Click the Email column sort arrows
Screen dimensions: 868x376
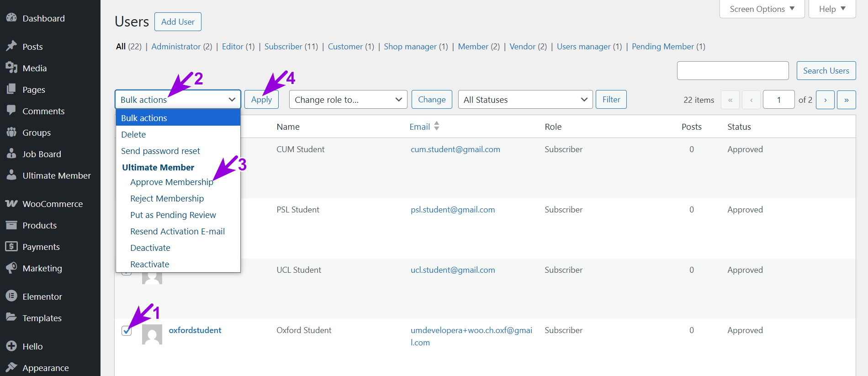click(x=437, y=126)
